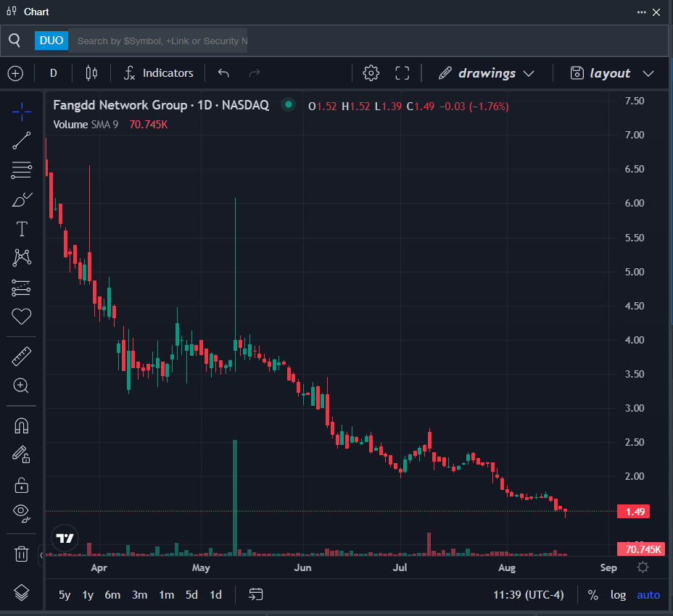Select the crosshair cursor tool

pyautogui.click(x=22, y=112)
